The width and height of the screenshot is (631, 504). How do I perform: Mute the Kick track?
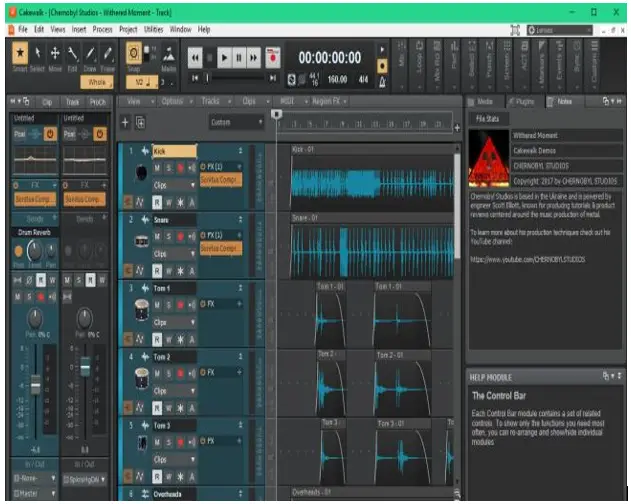pos(157,167)
